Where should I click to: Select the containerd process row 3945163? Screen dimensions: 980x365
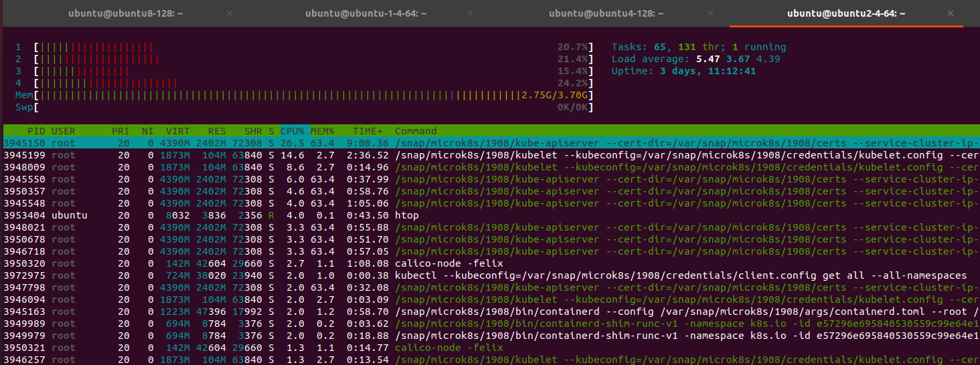tap(491, 312)
